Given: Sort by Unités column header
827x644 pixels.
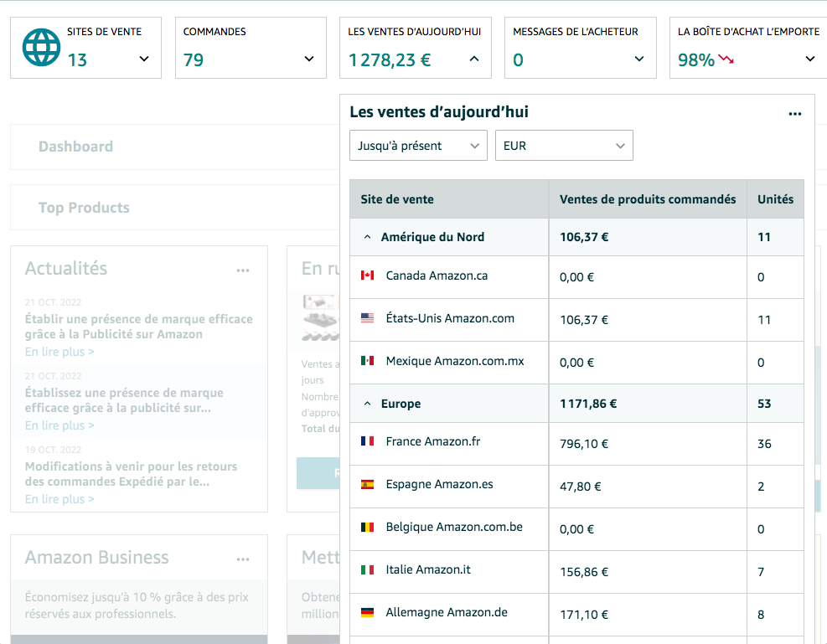Looking at the screenshot, I should (x=775, y=199).
